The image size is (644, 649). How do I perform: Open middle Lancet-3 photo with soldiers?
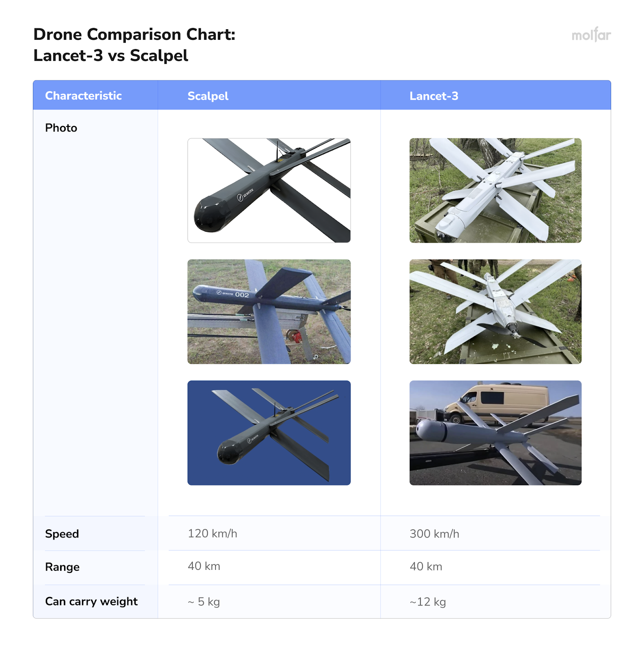click(x=495, y=311)
